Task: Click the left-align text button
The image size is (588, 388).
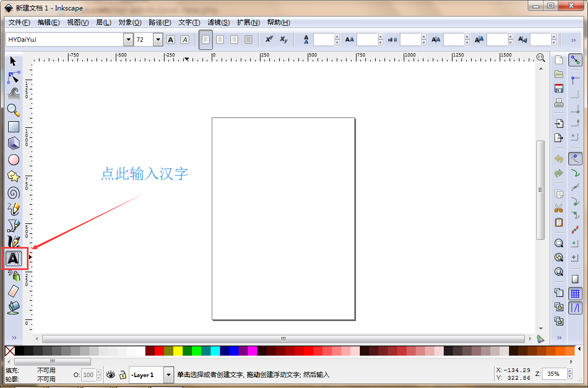Action: tap(206, 40)
